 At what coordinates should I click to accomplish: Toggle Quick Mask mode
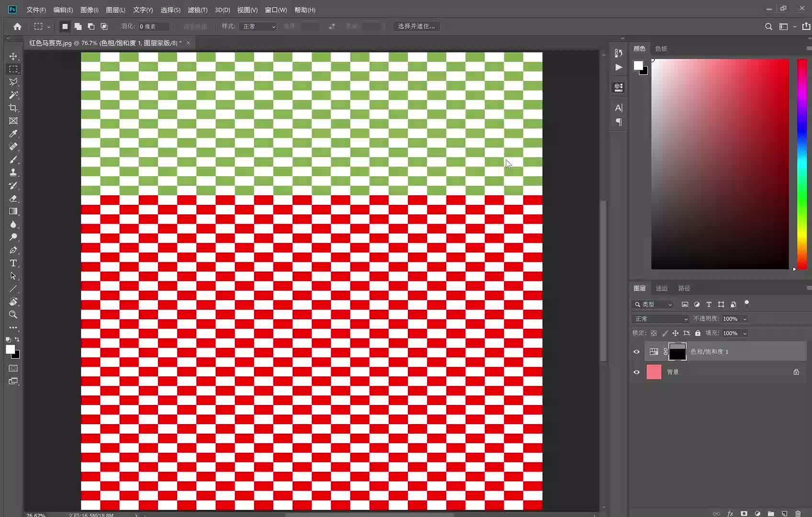(x=13, y=368)
